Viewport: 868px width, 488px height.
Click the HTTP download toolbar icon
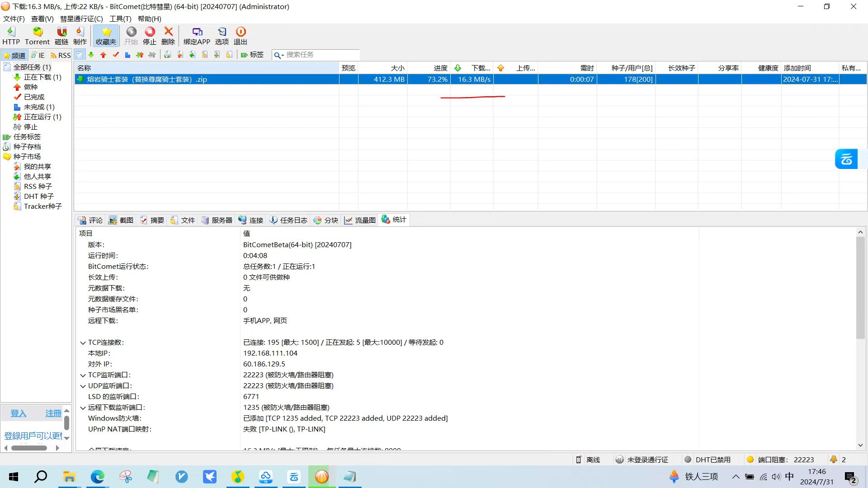pyautogui.click(x=11, y=36)
